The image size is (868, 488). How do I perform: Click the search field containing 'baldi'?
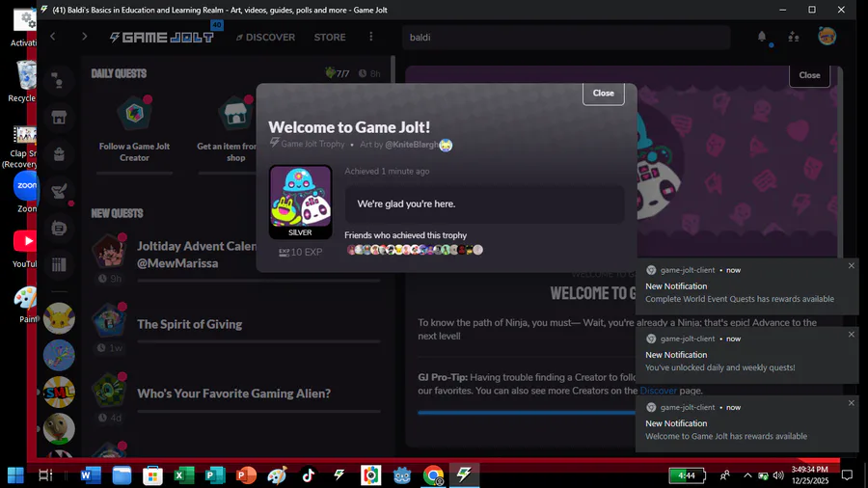[x=566, y=37]
